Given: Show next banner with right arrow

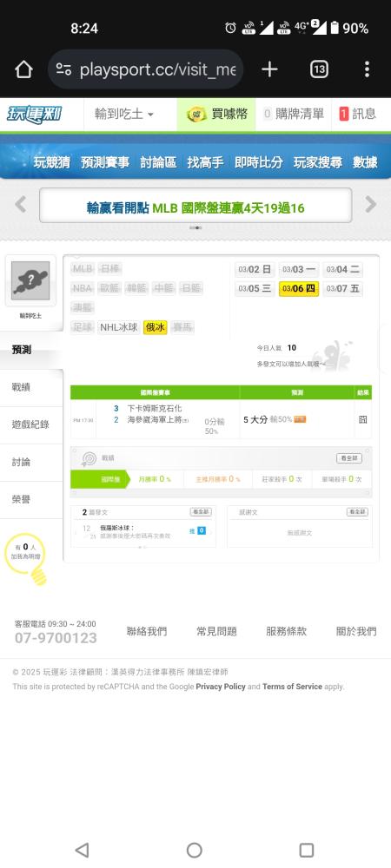Looking at the screenshot, I should pyautogui.click(x=370, y=204).
